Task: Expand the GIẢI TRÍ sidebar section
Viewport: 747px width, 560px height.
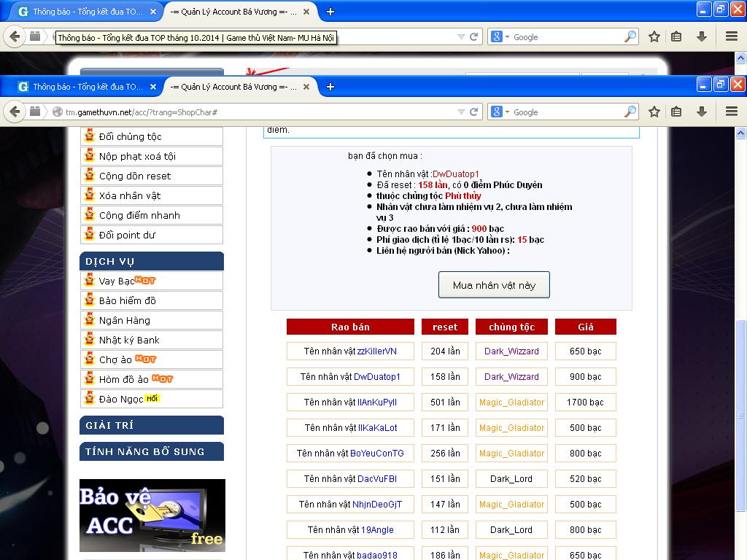Action: point(151,425)
